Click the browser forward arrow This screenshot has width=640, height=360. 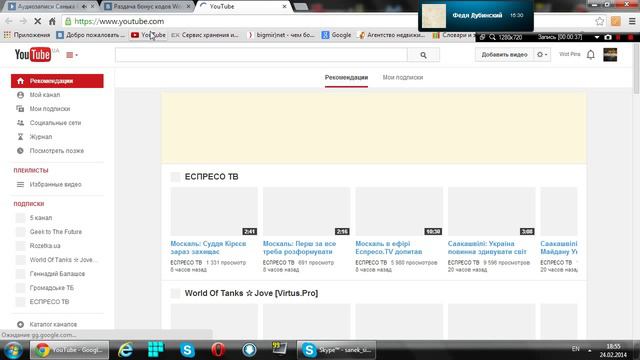click(23, 21)
